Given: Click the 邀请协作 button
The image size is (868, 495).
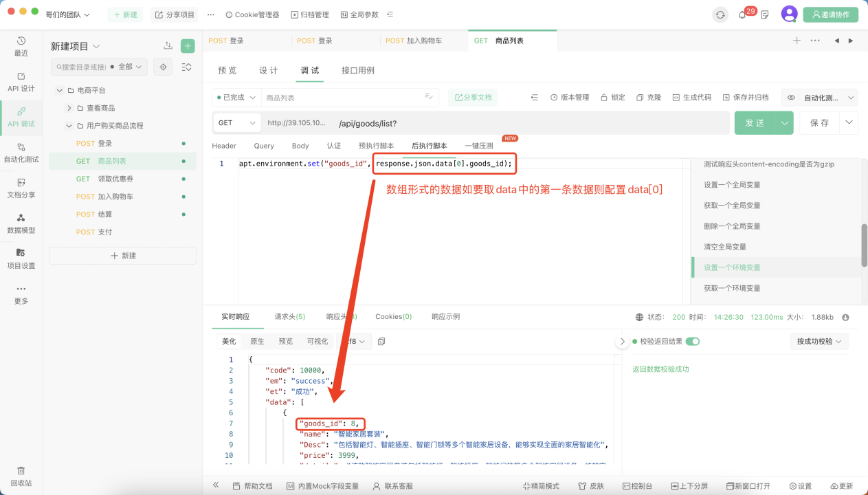Looking at the screenshot, I should coord(830,14).
